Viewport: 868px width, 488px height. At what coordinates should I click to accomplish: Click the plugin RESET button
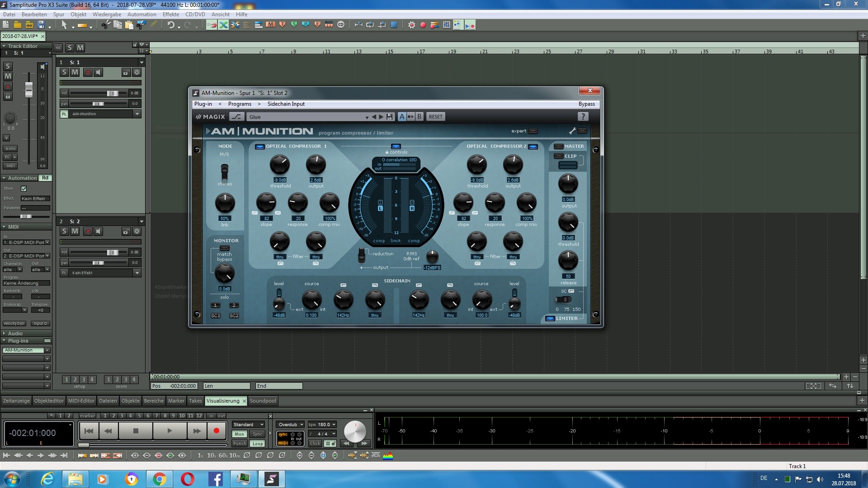436,117
